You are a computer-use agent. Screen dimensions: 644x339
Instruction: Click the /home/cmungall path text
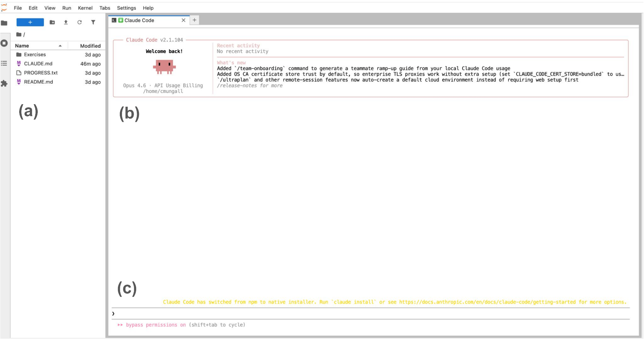163,91
